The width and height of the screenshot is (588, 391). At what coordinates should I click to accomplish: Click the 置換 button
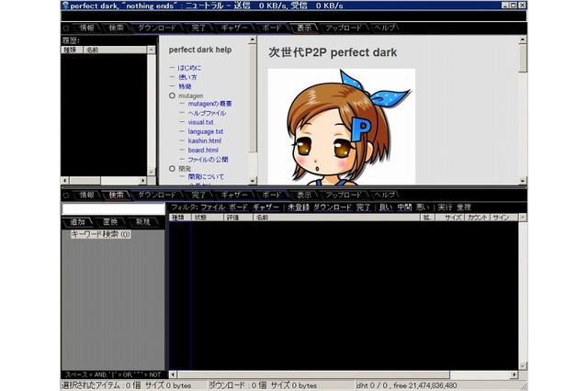tap(110, 222)
